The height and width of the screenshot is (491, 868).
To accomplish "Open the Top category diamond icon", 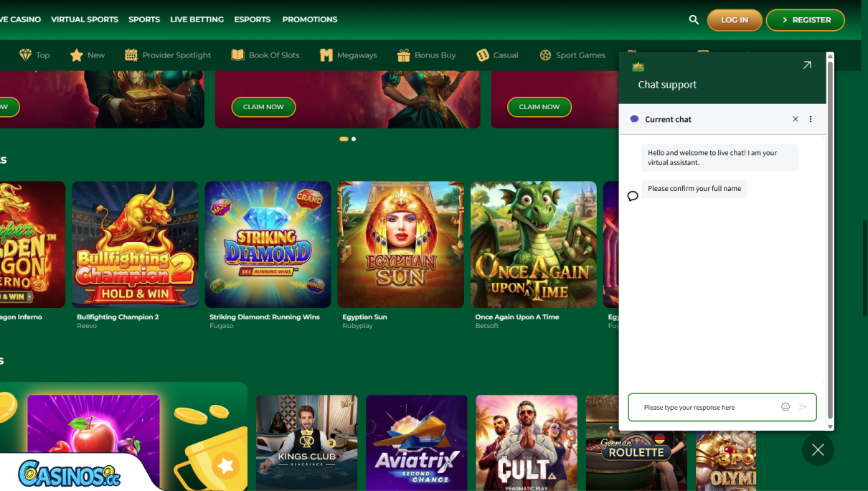I will click(x=25, y=55).
